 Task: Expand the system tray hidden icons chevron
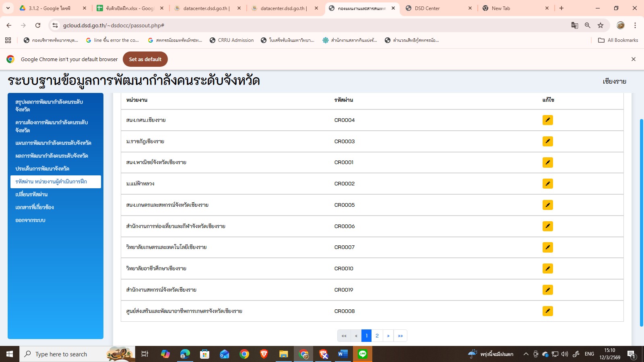coord(526,354)
